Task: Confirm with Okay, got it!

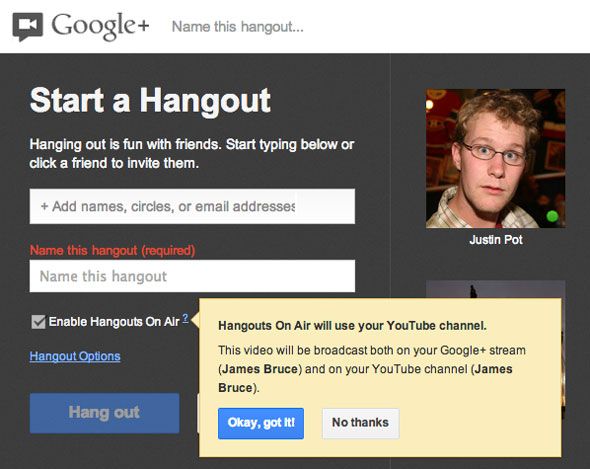Action: click(261, 423)
